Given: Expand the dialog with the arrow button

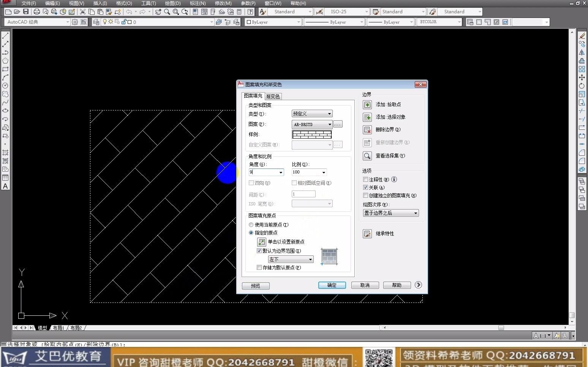Looking at the screenshot, I should click(418, 285).
